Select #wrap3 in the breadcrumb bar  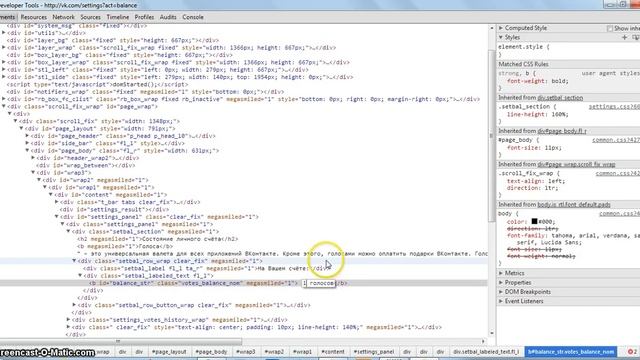click(246, 351)
